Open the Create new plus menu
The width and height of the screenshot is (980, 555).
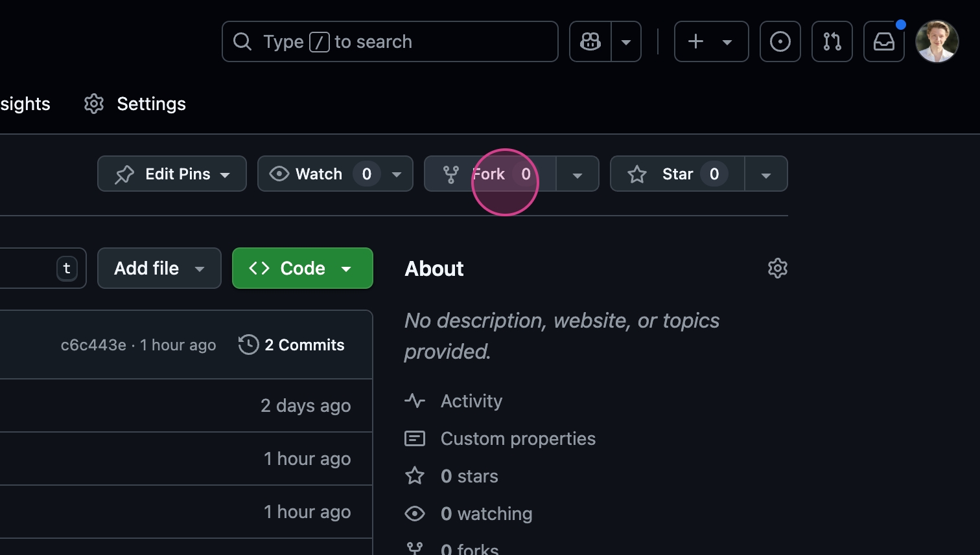711,41
